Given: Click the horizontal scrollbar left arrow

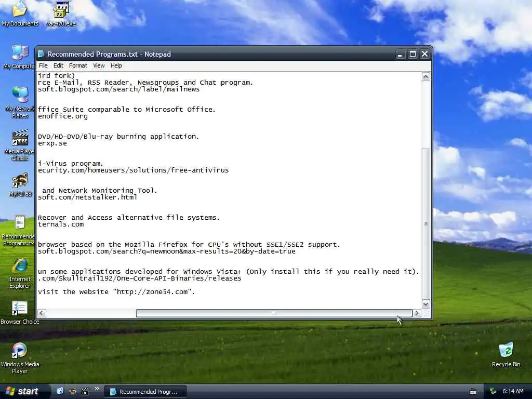Looking at the screenshot, I should (x=42, y=313).
